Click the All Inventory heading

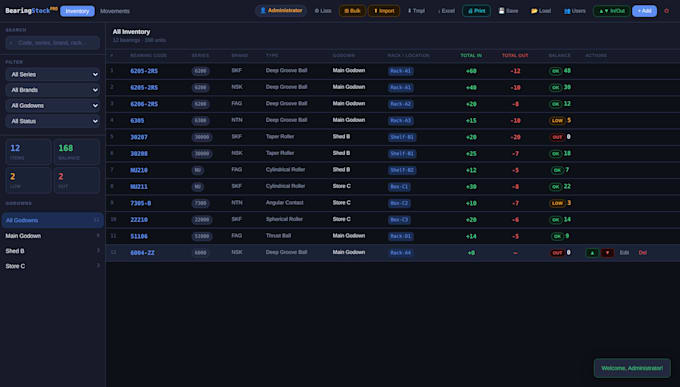click(x=131, y=32)
